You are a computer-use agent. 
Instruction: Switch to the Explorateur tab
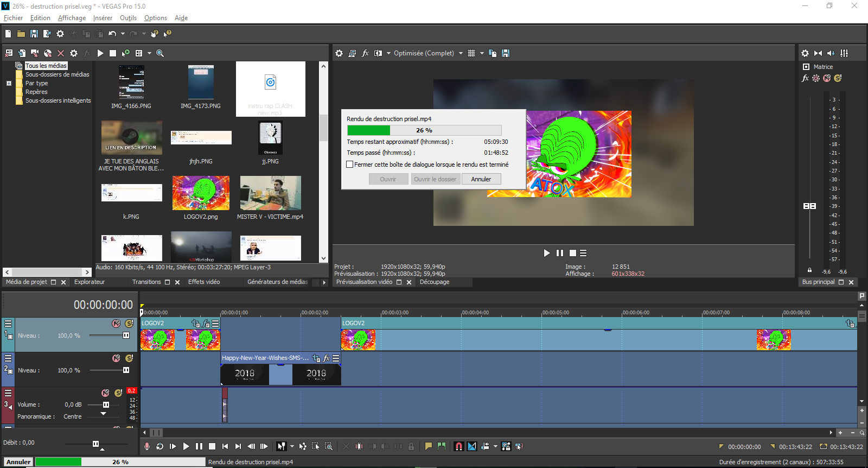click(x=90, y=282)
